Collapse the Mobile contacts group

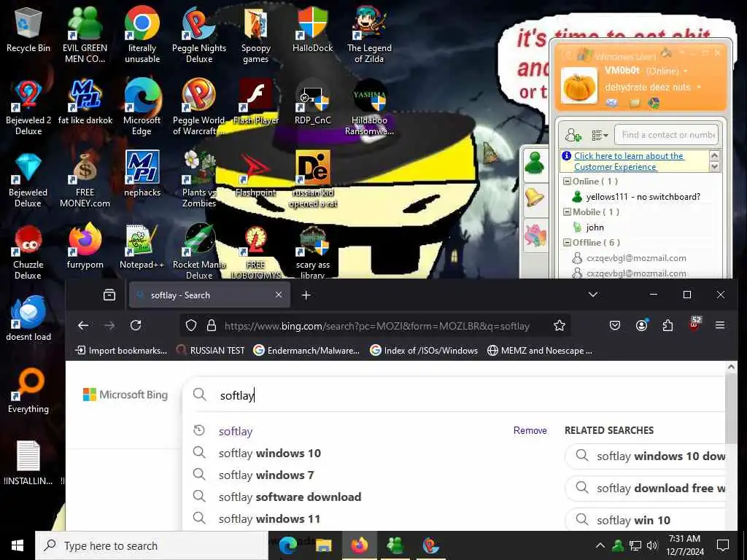tap(567, 212)
